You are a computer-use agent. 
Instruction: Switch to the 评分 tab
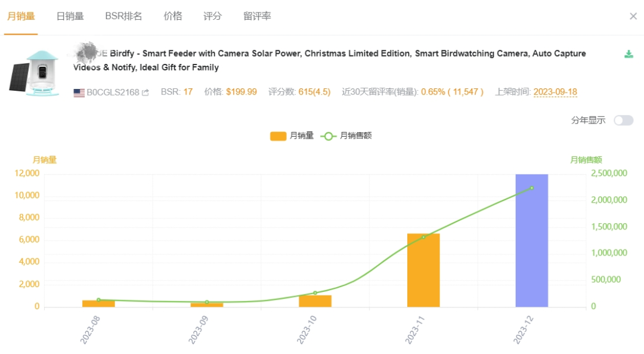pyautogui.click(x=212, y=16)
